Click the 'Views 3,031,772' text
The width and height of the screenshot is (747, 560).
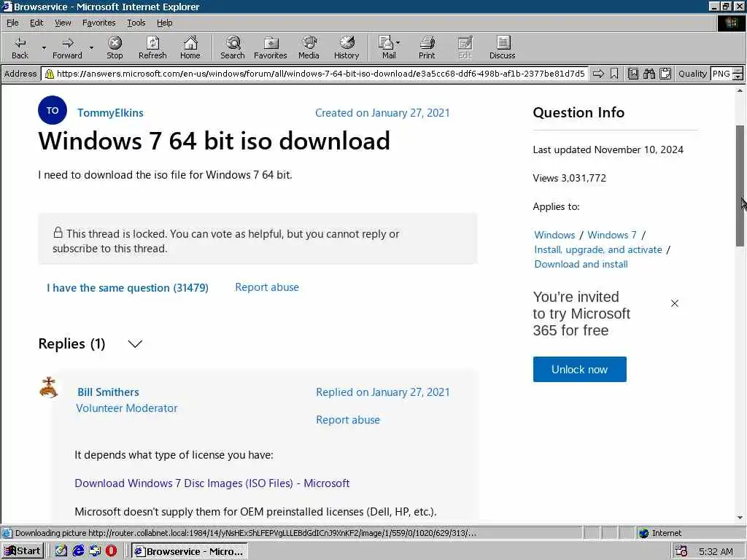[x=569, y=178]
